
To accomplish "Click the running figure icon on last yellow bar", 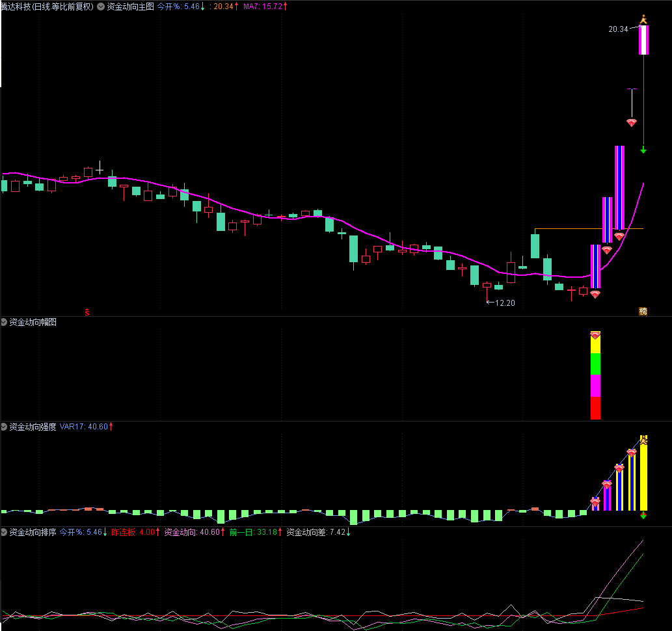I will (x=643, y=440).
